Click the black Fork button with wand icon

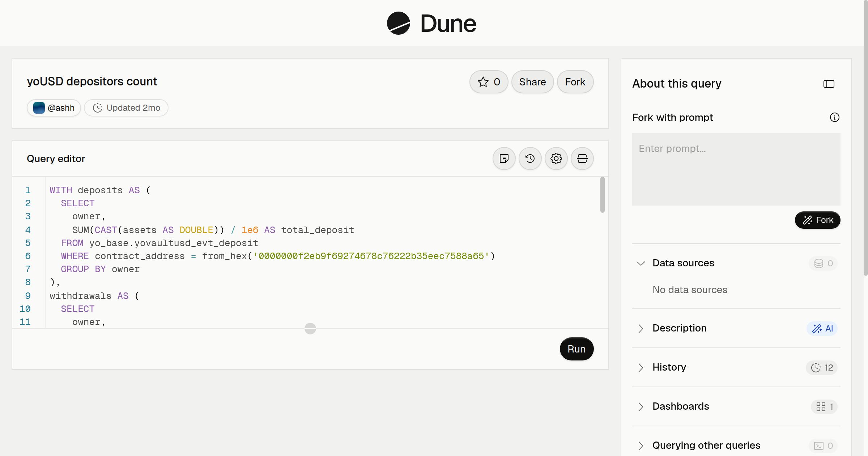coord(817,220)
